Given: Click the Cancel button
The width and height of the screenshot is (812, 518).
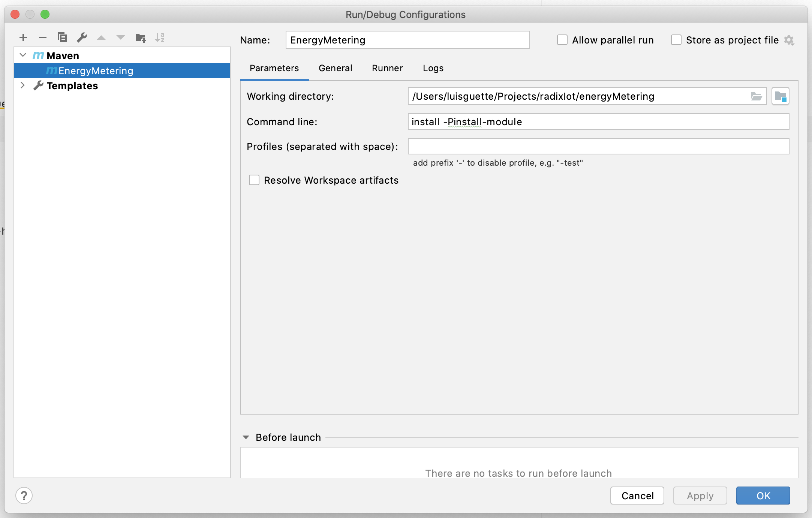Looking at the screenshot, I should 637,496.
